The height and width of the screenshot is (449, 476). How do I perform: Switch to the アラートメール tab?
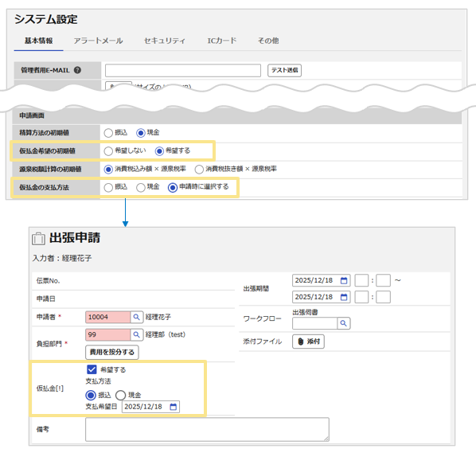point(98,41)
